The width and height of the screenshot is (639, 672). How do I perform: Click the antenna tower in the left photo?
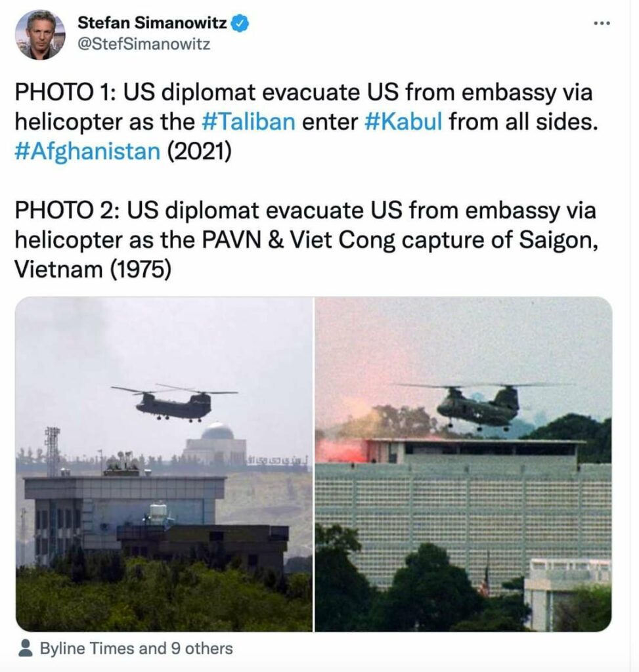(x=52, y=451)
